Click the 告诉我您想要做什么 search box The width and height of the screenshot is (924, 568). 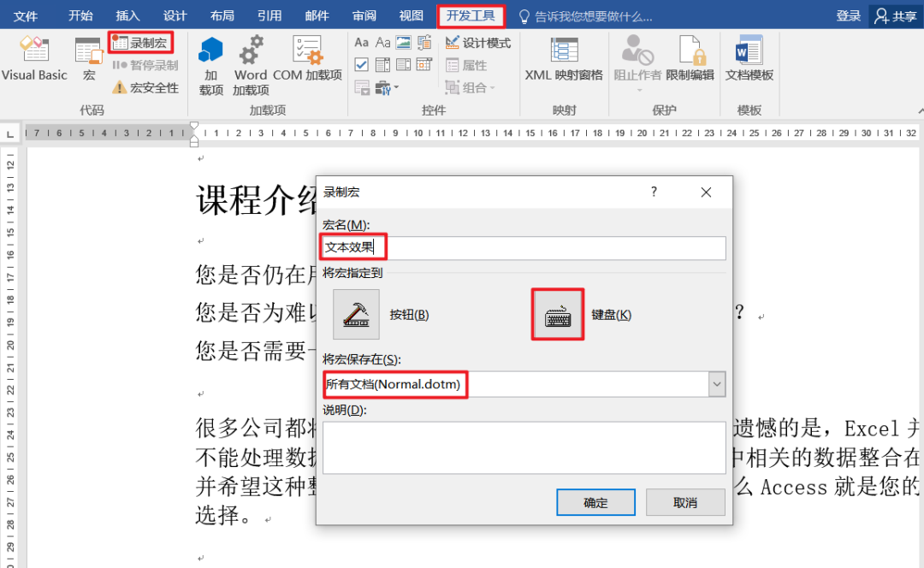coord(586,16)
